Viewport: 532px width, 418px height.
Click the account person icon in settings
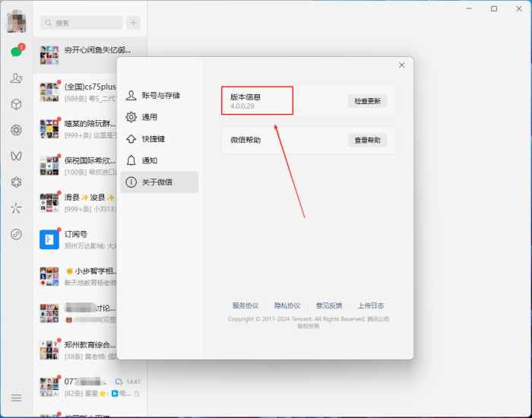tap(131, 95)
